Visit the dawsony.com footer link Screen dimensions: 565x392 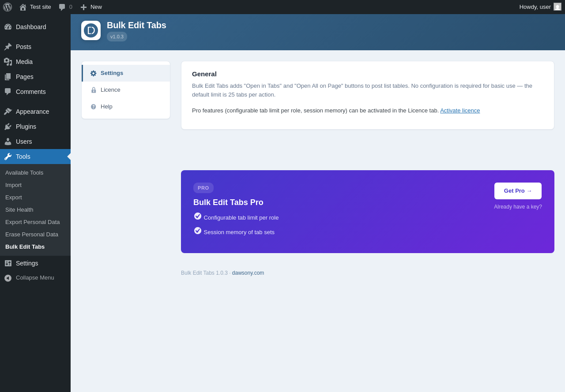pyautogui.click(x=248, y=273)
